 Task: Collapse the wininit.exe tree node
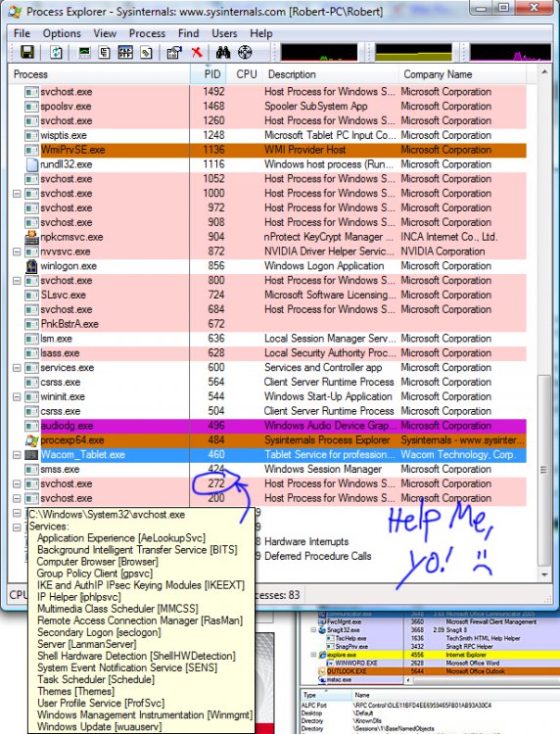(17, 396)
